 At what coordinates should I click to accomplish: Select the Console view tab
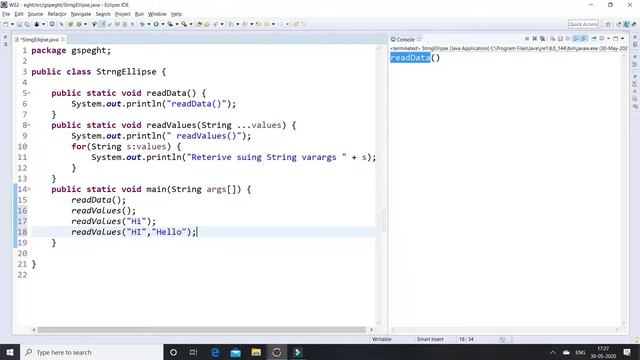click(405, 40)
